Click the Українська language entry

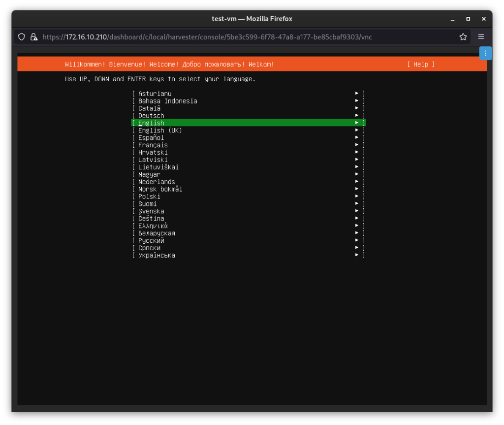tap(248, 256)
